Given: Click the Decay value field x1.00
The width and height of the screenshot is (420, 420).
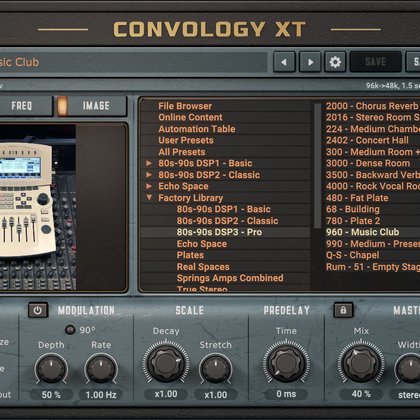Looking at the screenshot, I should click(166, 394).
